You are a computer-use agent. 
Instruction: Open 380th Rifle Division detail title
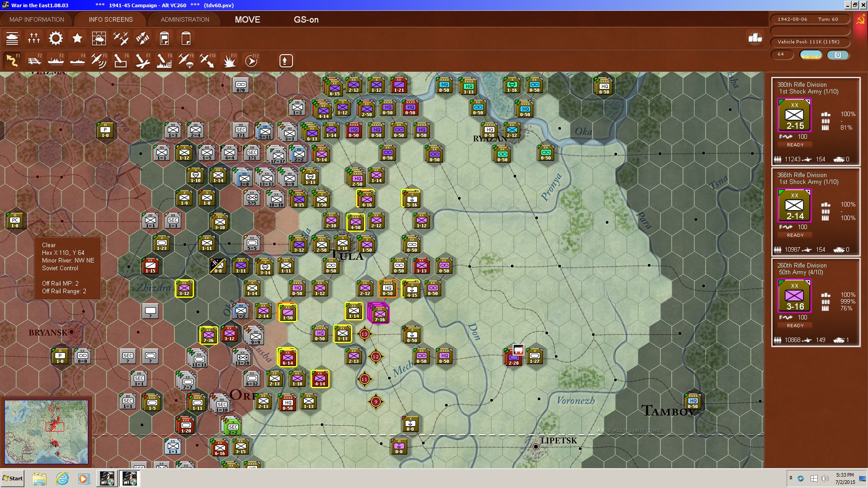(x=802, y=84)
